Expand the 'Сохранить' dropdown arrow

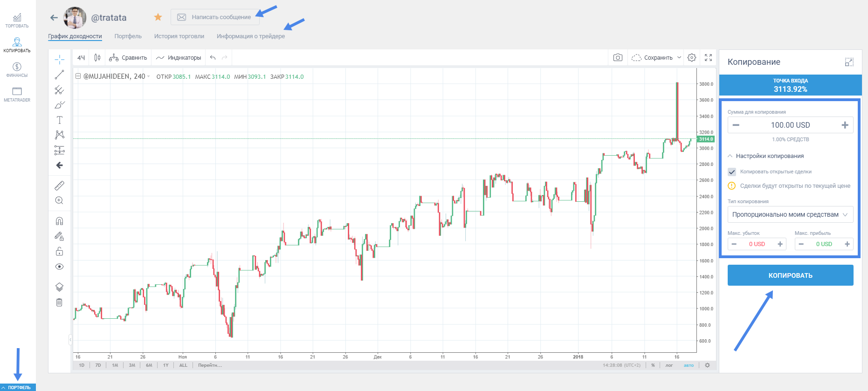tap(679, 58)
